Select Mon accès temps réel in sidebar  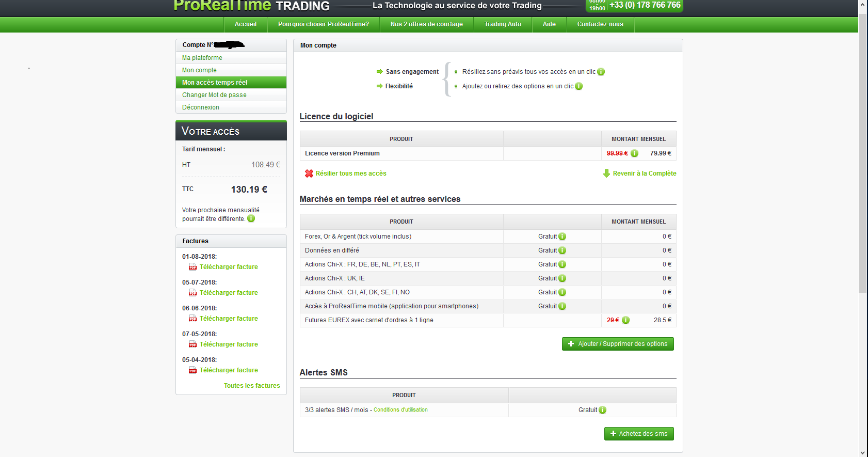point(231,83)
